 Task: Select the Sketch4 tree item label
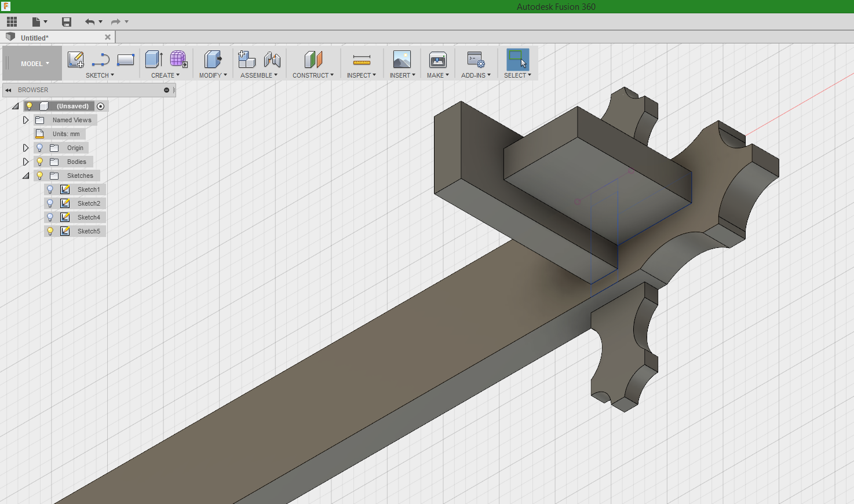pos(89,217)
